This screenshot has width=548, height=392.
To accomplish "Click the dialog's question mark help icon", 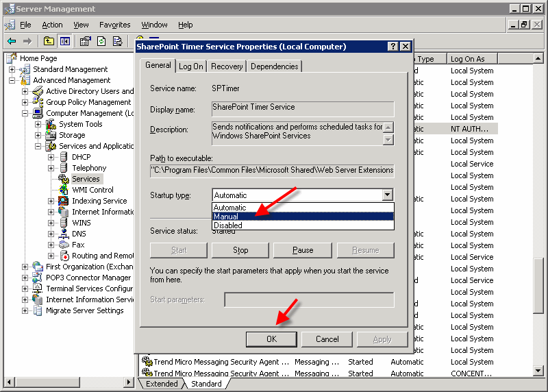I will (x=393, y=46).
